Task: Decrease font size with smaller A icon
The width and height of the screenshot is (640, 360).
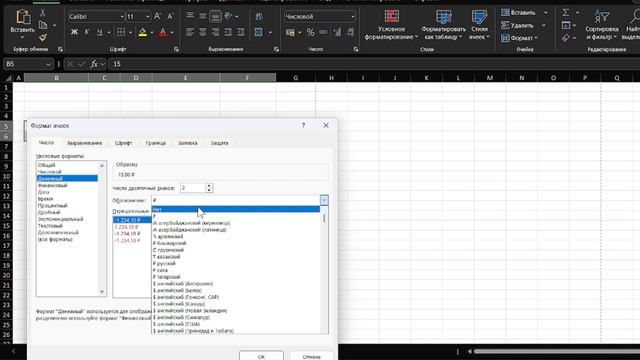Action: pyautogui.click(x=170, y=17)
